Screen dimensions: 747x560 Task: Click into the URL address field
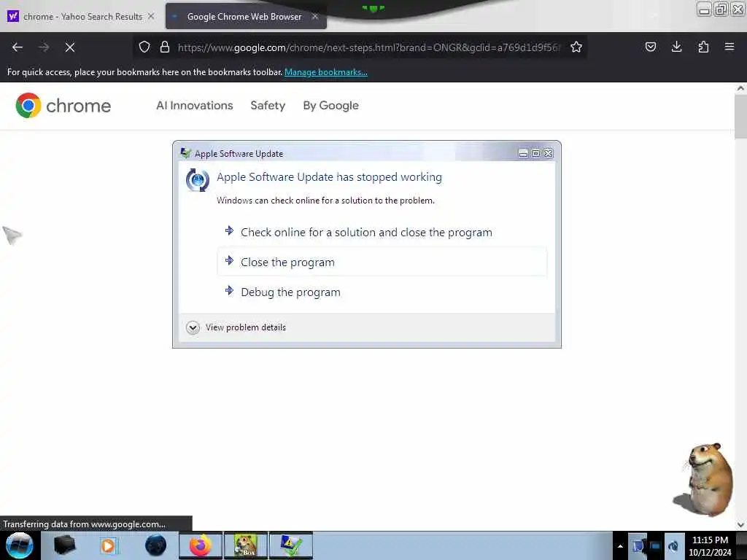369,47
